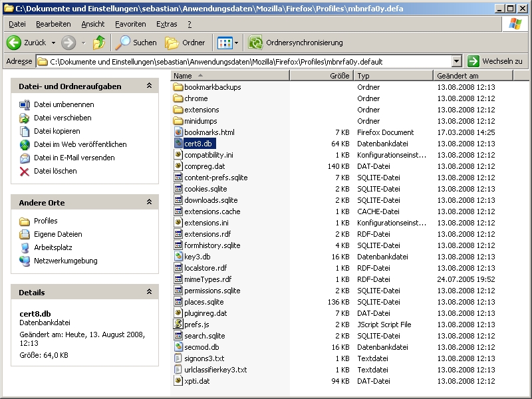Click the Zurück back arrow icon
The image size is (532, 399).
coord(14,43)
